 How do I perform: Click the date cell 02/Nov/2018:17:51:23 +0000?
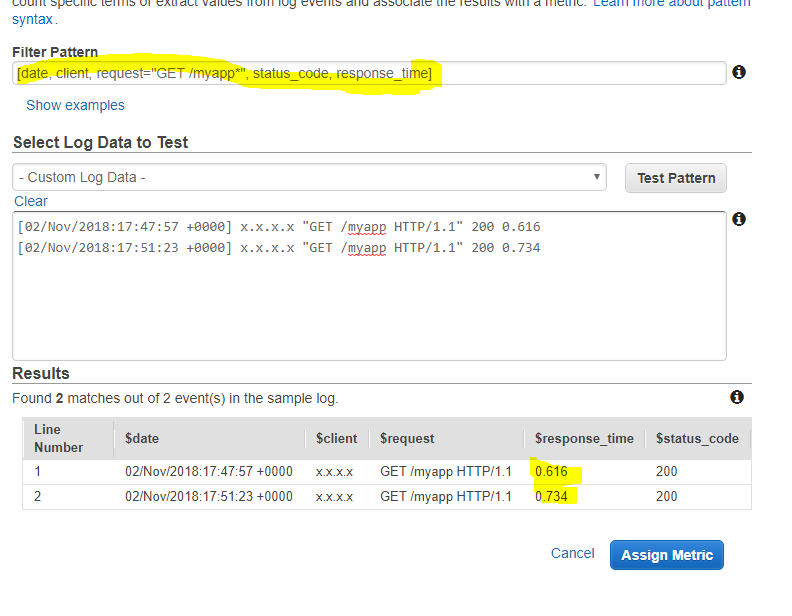(x=209, y=496)
